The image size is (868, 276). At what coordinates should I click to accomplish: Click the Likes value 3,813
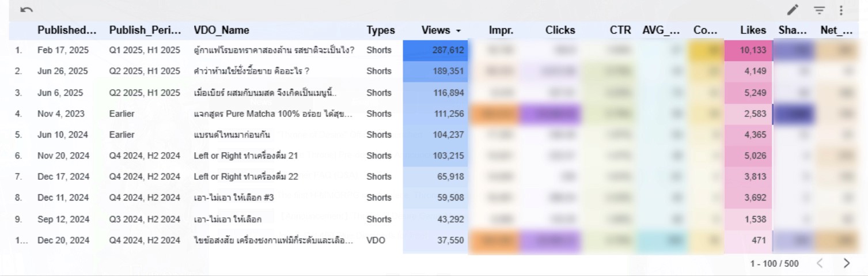click(755, 176)
